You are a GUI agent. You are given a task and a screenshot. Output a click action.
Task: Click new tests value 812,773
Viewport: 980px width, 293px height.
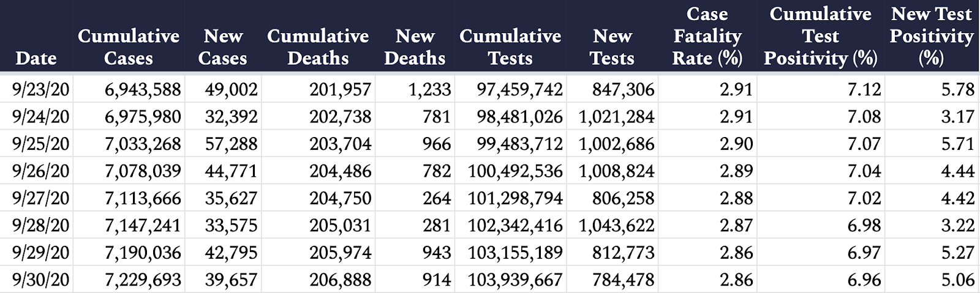(623, 252)
